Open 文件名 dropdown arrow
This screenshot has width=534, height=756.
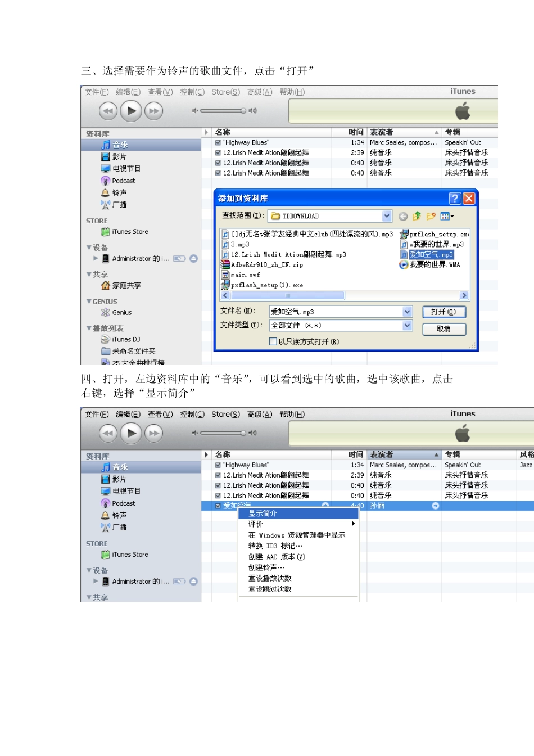coord(408,312)
